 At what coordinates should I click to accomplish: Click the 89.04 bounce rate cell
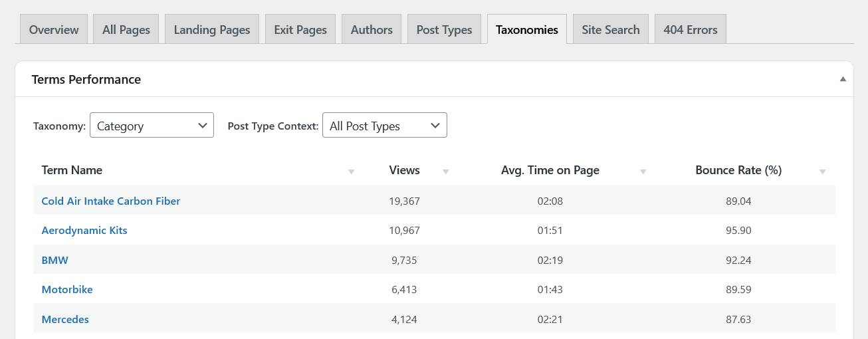pyautogui.click(x=738, y=201)
